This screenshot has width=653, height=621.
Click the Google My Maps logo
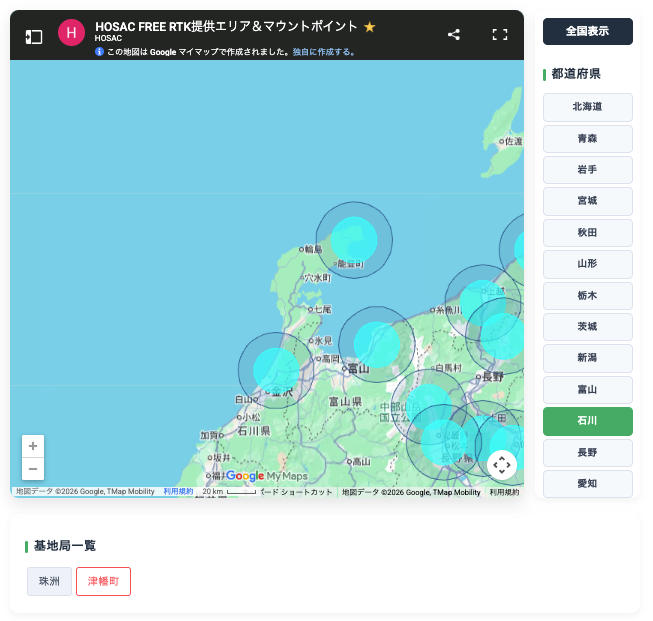click(267, 476)
